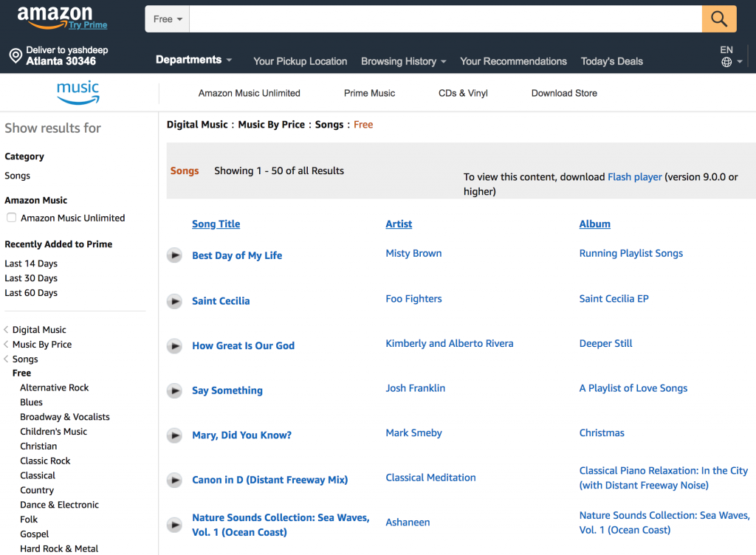The height and width of the screenshot is (555, 756).
Task: Open artist Misty Brown
Action: click(x=413, y=253)
